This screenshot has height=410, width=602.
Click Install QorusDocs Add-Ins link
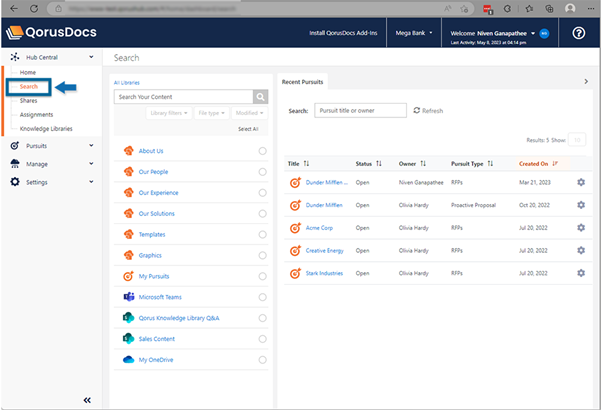[343, 33]
